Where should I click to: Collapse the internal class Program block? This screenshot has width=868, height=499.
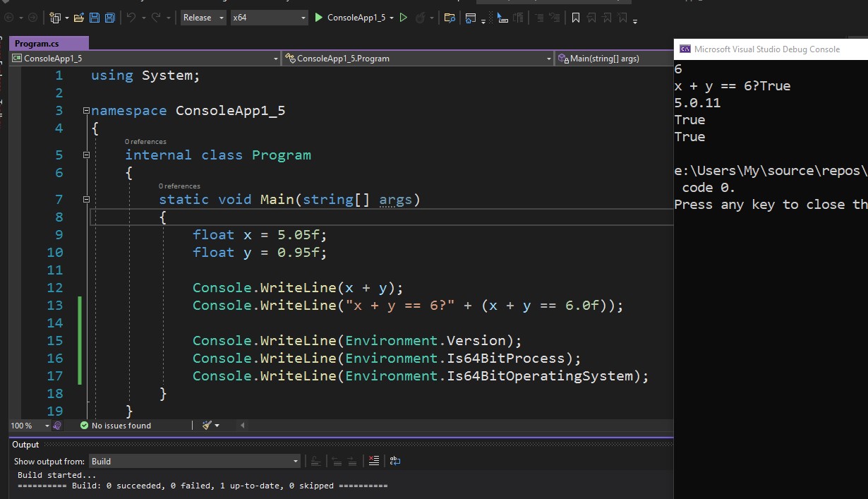coord(86,155)
